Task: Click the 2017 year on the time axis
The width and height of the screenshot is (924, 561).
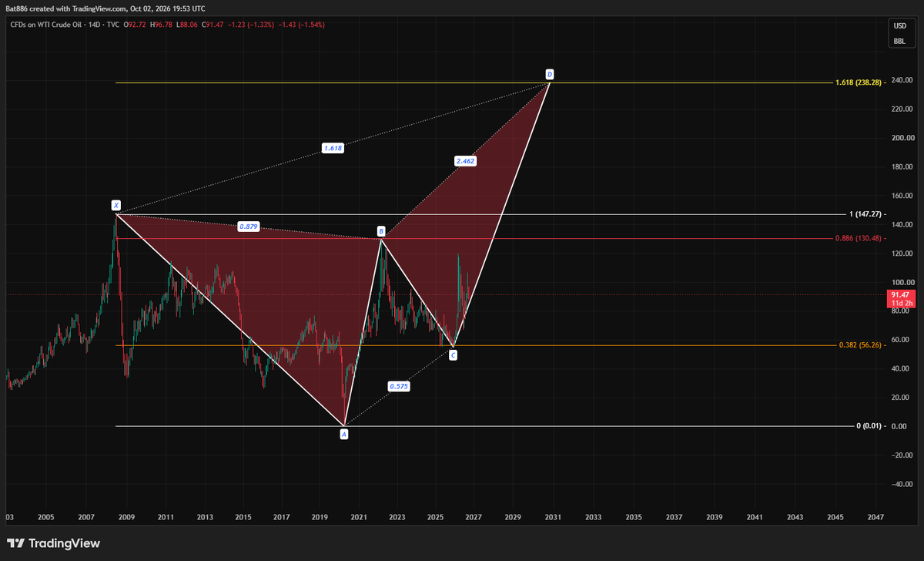Action: 281,517
